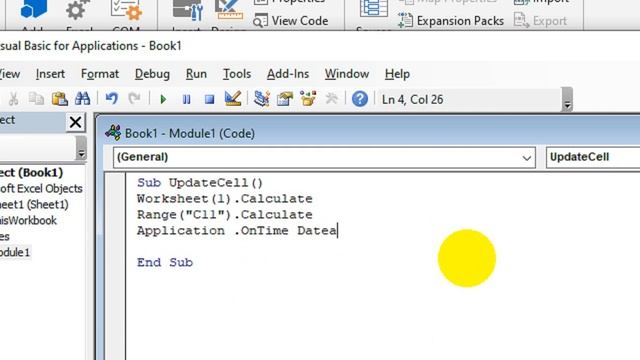Viewport: 640px width, 360px height.
Task: Click the Project pane toolbar overflow arrow
Action: (81, 149)
